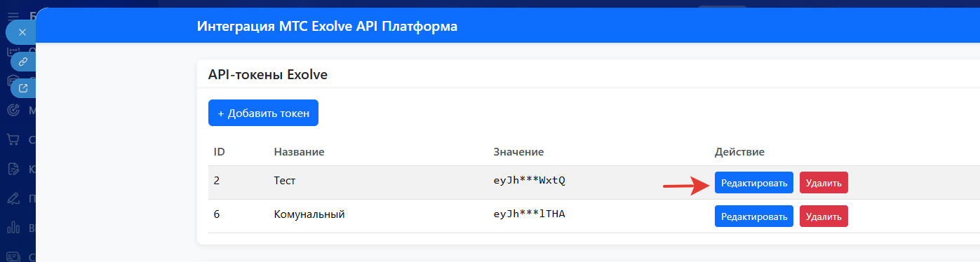Delete the Комунальный token
Screen dimensions: 980x262
pyautogui.click(x=824, y=216)
